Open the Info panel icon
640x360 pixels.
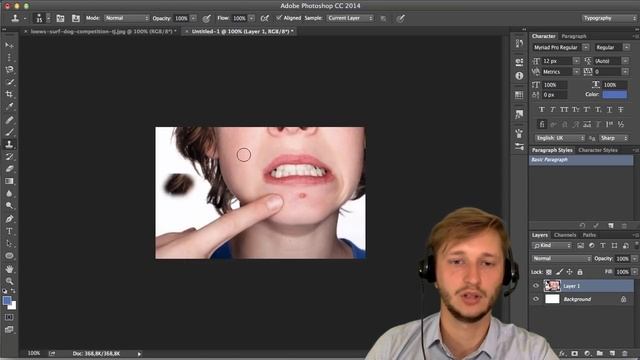click(x=519, y=76)
